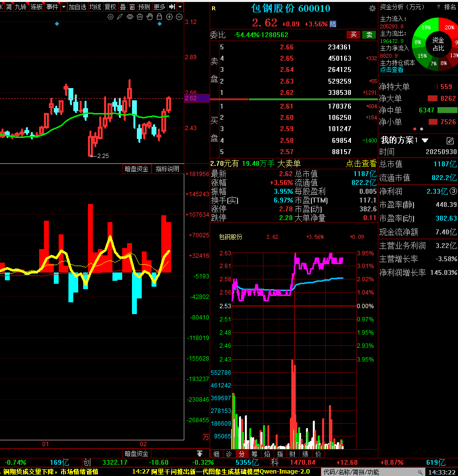Viewport: 458px width, 476px height.
Task: Open chart settings gear in K-line toolbar
Action: click(x=110, y=17)
